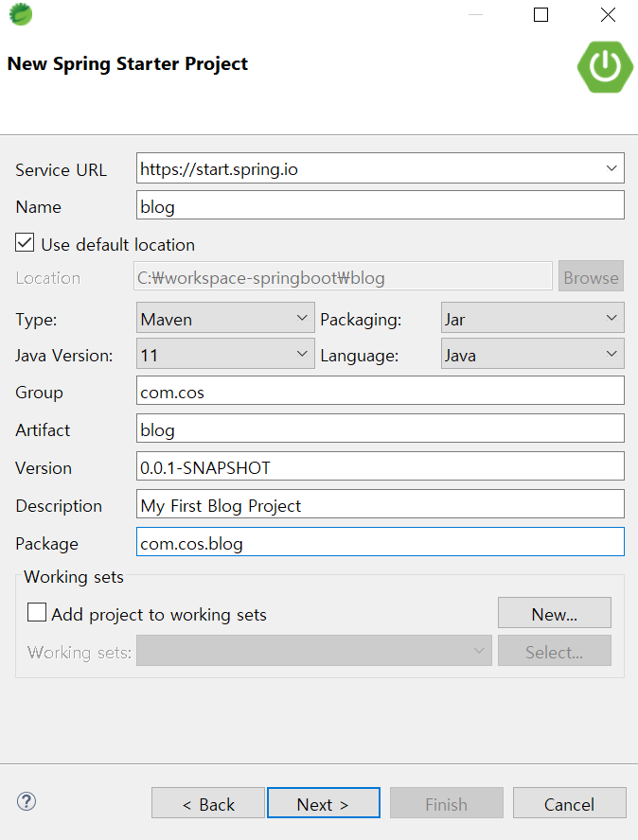Click the Spring leaf icon in title bar
Screen dimensions: 638x840
[21, 14]
